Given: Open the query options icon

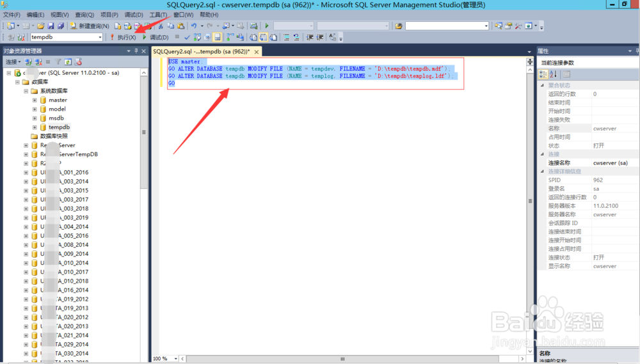Looking at the screenshot, I should pos(207,37).
